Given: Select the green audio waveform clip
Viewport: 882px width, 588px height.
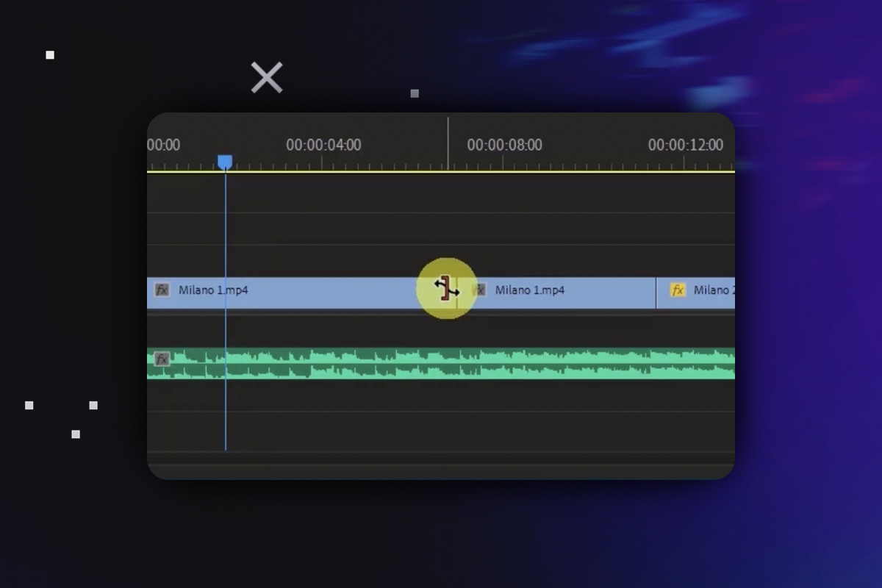Looking at the screenshot, I should 441,363.
